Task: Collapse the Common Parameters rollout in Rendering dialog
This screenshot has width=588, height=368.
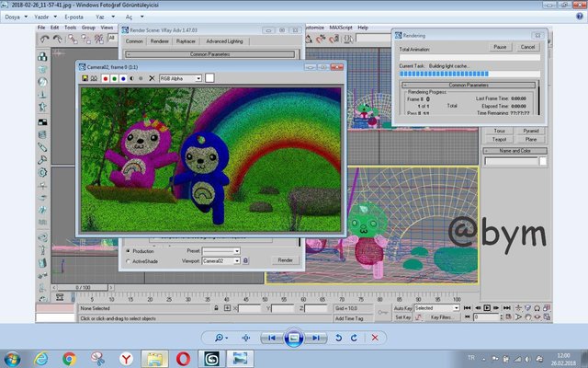Action: tap(469, 85)
